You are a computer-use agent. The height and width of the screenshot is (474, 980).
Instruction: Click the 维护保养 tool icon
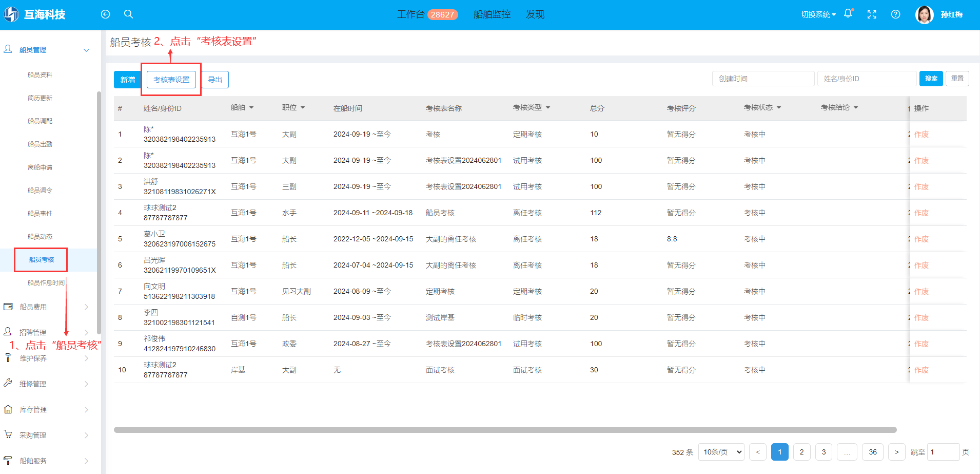[x=8, y=358]
